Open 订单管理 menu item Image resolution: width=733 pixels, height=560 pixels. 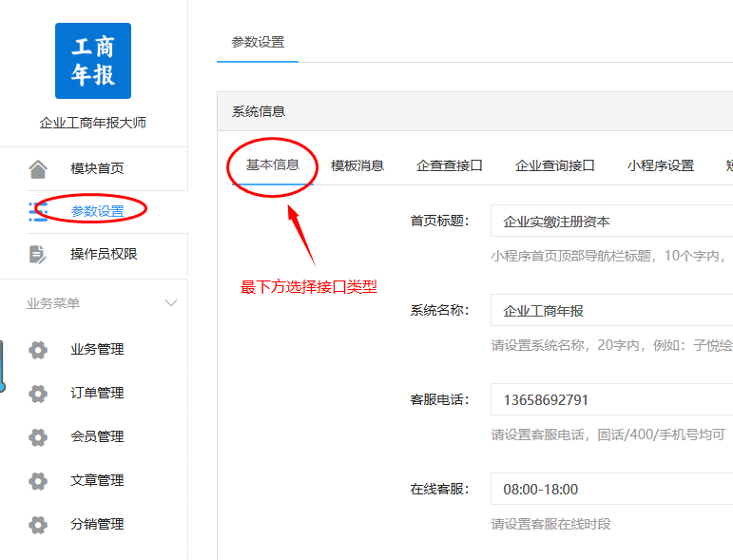[x=97, y=393]
